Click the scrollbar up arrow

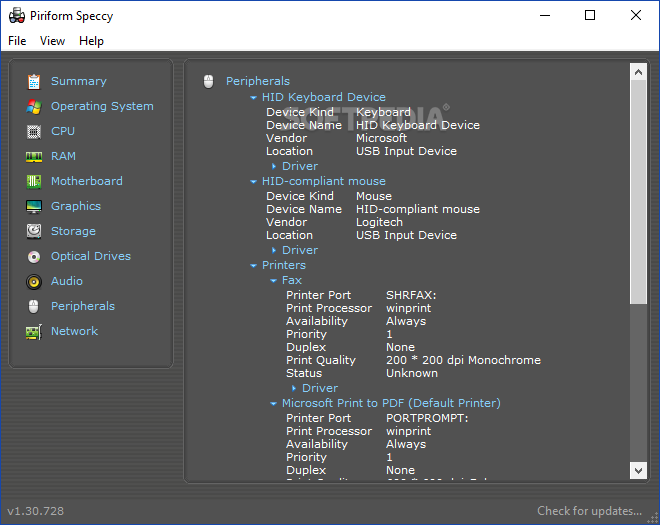point(638,72)
